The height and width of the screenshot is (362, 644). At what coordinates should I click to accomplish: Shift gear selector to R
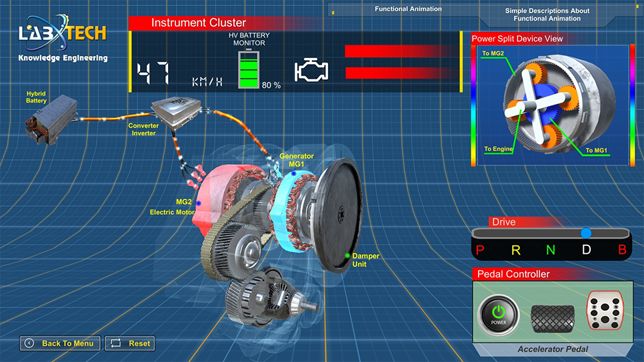515,250
